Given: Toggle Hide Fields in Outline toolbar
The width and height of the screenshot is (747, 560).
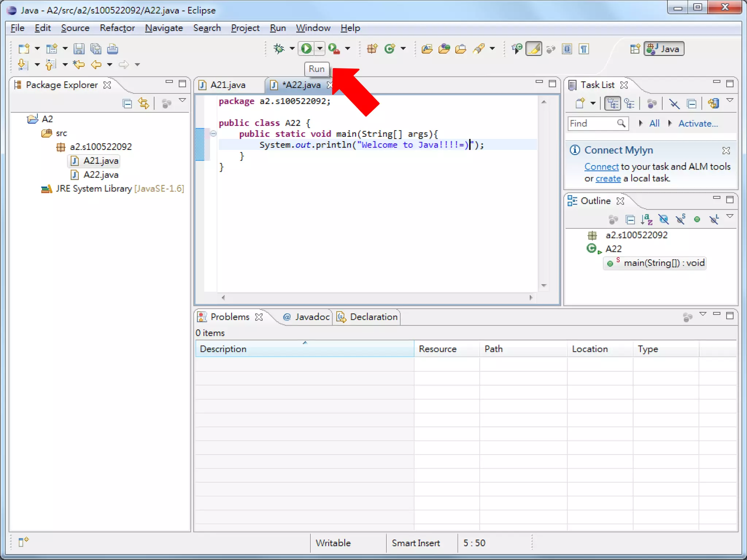Looking at the screenshot, I should pyautogui.click(x=663, y=219).
